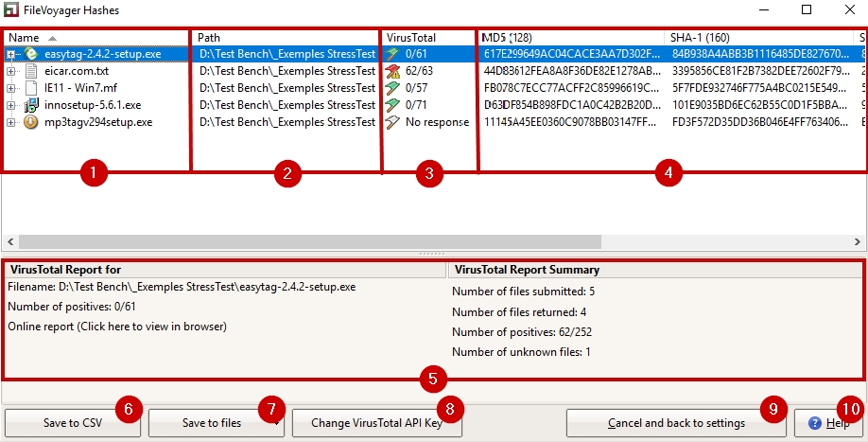Viewport: 868px width, 442px height.
Task: Click the horizontal scrollbar's right arrow
Action: (859, 241)
